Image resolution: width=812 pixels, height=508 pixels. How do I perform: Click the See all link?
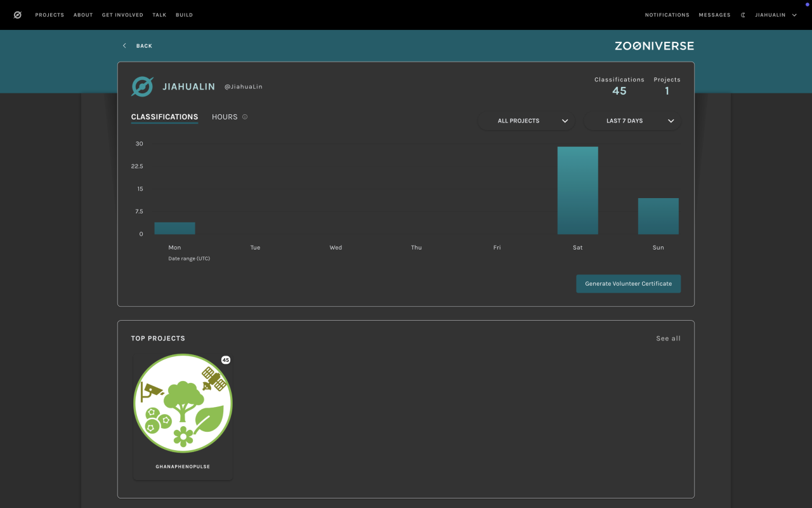668,338
